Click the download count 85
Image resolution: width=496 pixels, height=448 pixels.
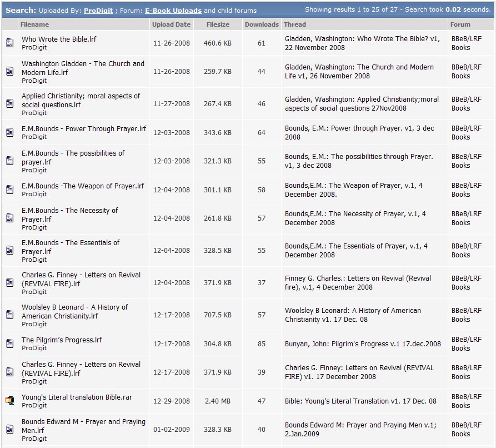pyautogui.click(x=262, y=344)
